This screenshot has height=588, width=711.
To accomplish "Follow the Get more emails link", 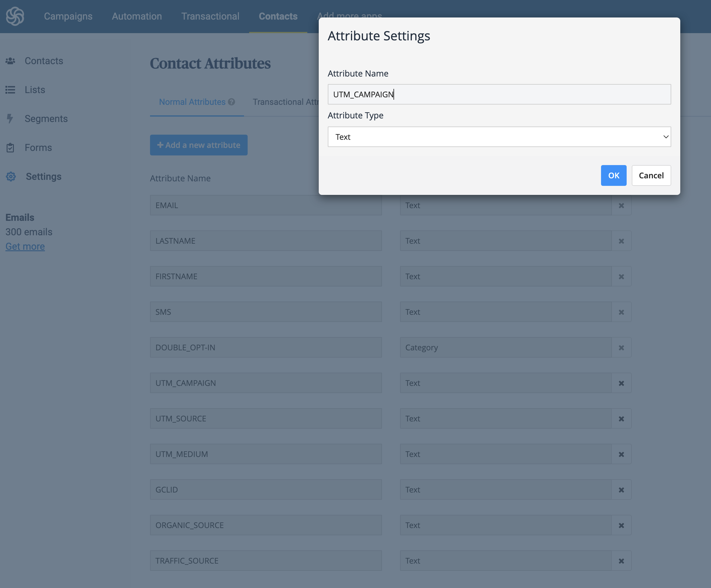I will tap(25, 246).
